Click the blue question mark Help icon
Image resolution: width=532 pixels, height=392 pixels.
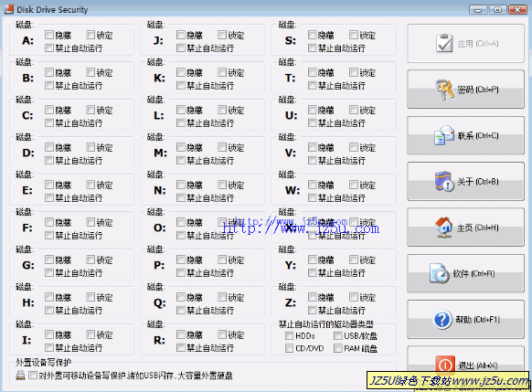(442, 320)
